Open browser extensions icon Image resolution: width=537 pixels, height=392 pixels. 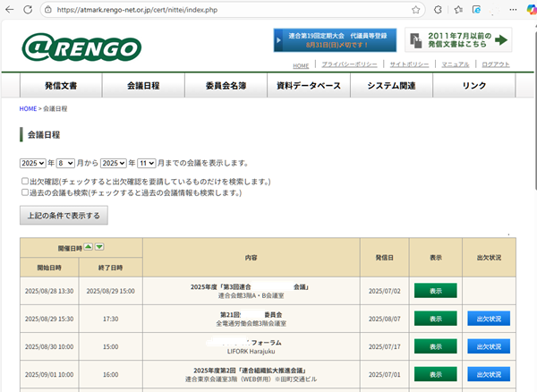438,10
